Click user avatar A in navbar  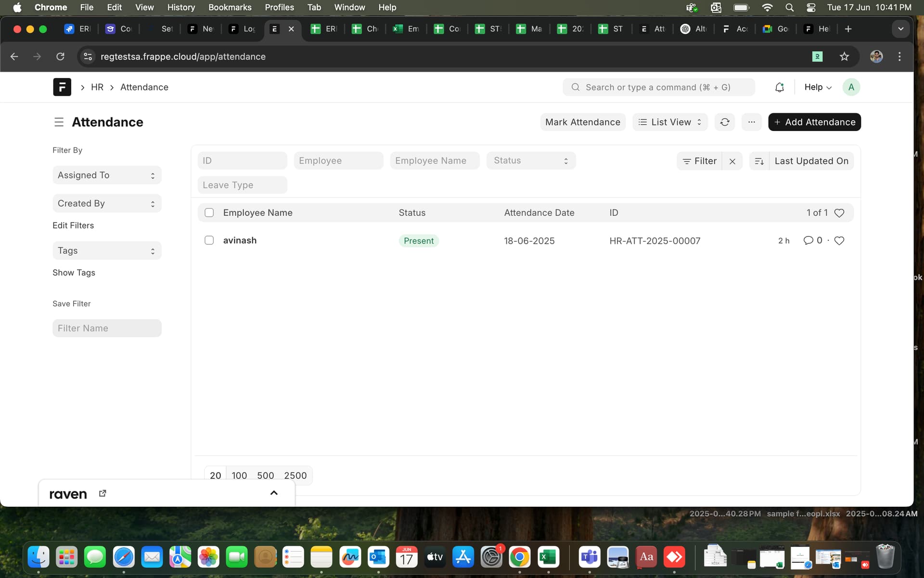tap(851, 87)
